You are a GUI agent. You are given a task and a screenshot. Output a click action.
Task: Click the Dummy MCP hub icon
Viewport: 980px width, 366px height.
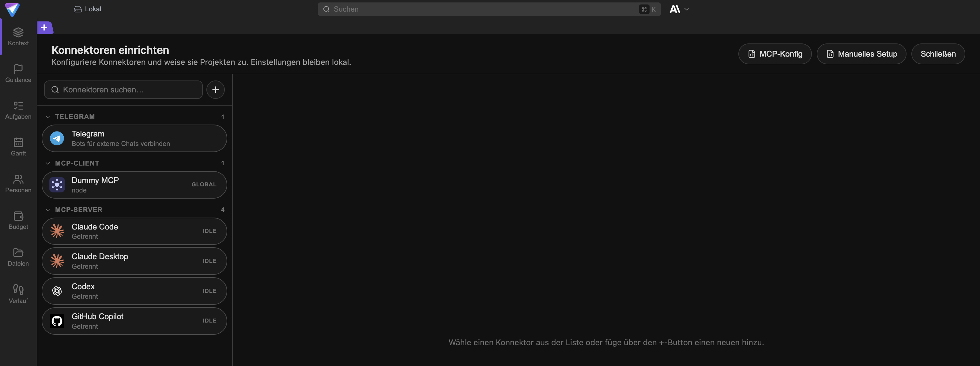pyautogui.click(x=57, y=185)
